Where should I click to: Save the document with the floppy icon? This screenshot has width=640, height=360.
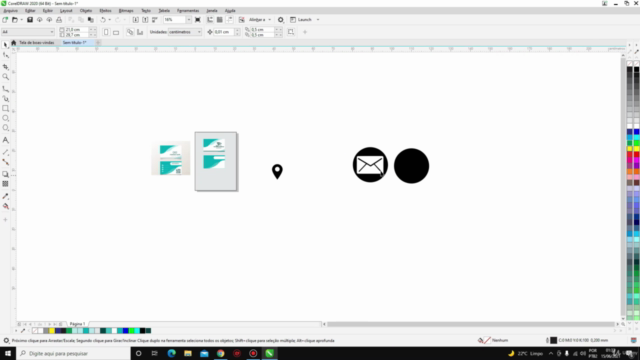(30, 20)
